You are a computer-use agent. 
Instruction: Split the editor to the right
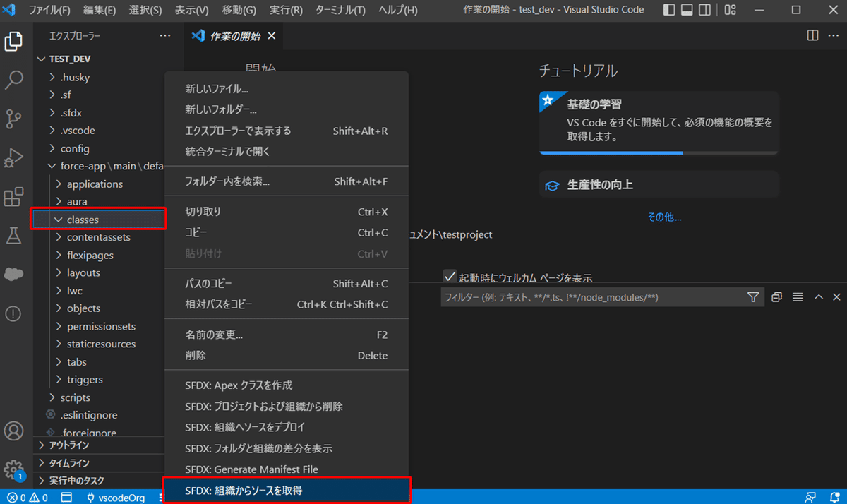pyautogui.click(x=812, y=35)
